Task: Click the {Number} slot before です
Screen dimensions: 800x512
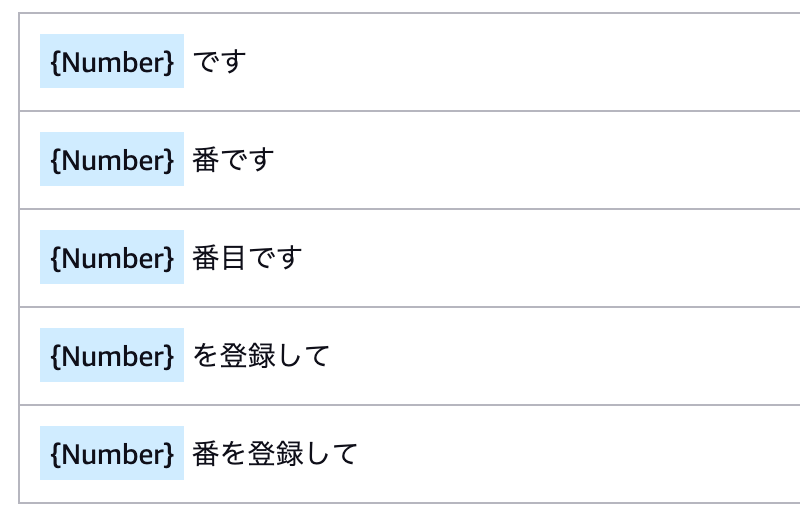Action: [112, 61]
